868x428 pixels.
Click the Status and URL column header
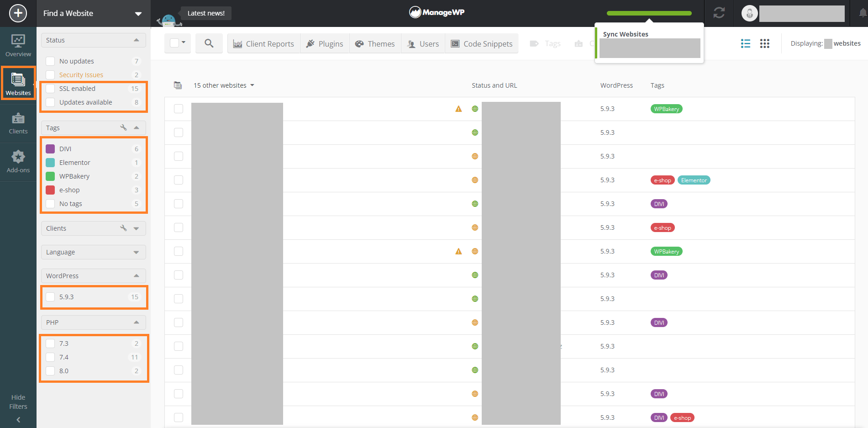pyautogui.click(x=494, y=85)
